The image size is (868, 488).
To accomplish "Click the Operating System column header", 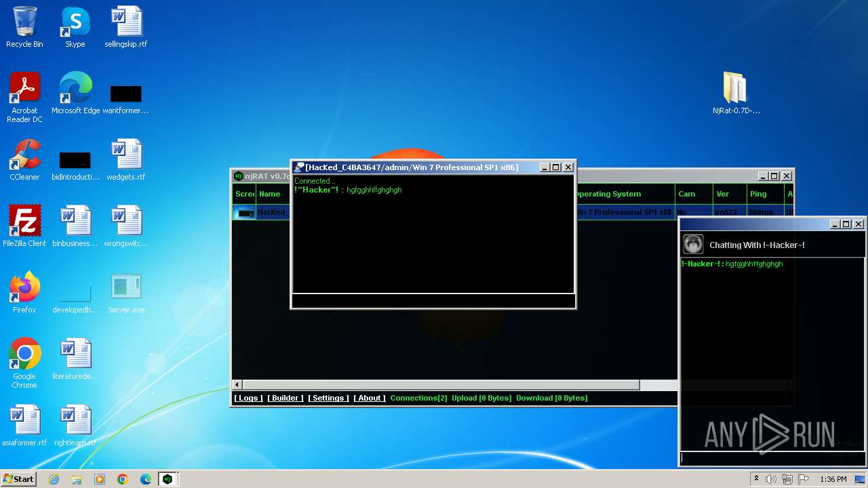I will point(624,194).
